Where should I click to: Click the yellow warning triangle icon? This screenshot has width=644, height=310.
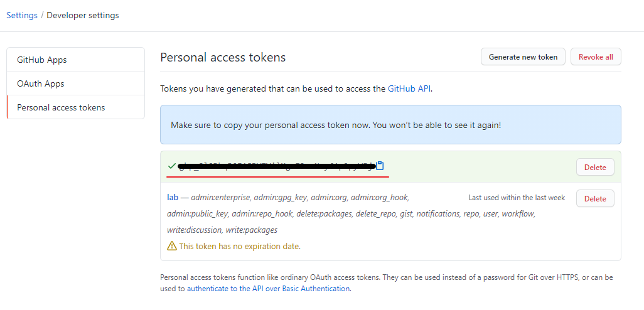(x=171, y=246)
